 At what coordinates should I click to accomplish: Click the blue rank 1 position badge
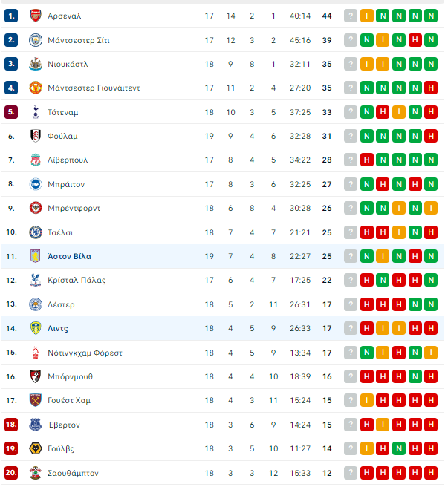click(11, 16)
